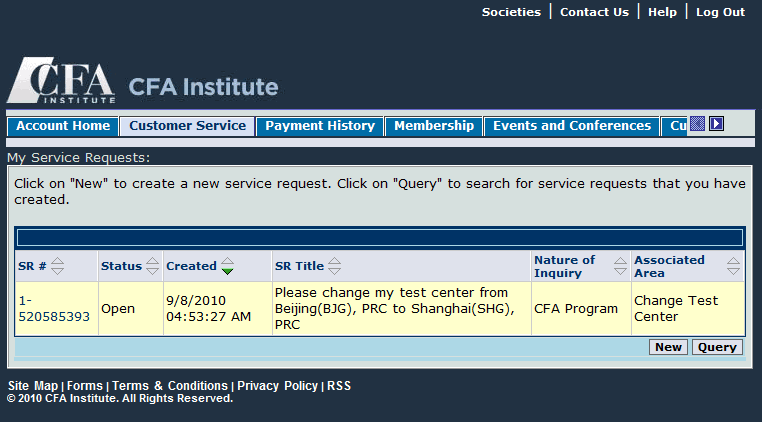Go to the Account Home tab
This screenshot has width=762, height=422.
(x=62, y=126)
